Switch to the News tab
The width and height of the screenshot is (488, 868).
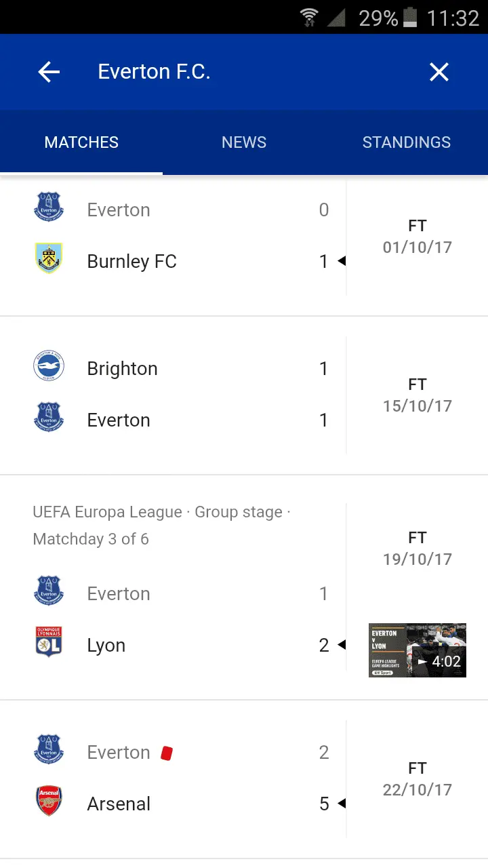click(244, 142)
